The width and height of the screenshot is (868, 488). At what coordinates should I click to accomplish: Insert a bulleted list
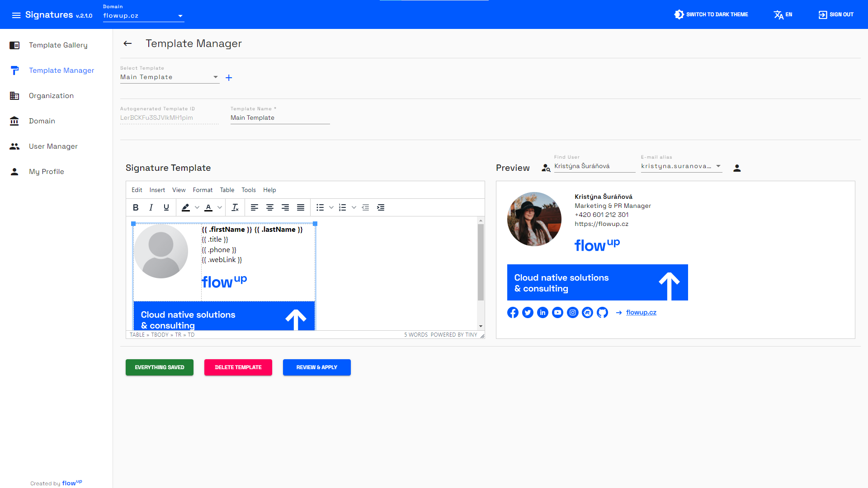320,207
